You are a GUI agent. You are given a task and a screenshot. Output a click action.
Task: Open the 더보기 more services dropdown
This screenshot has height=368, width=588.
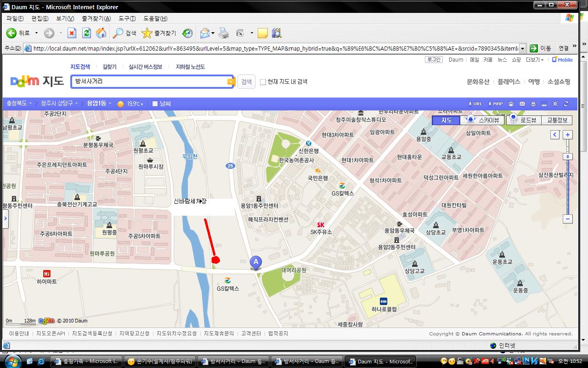(535, 60)
